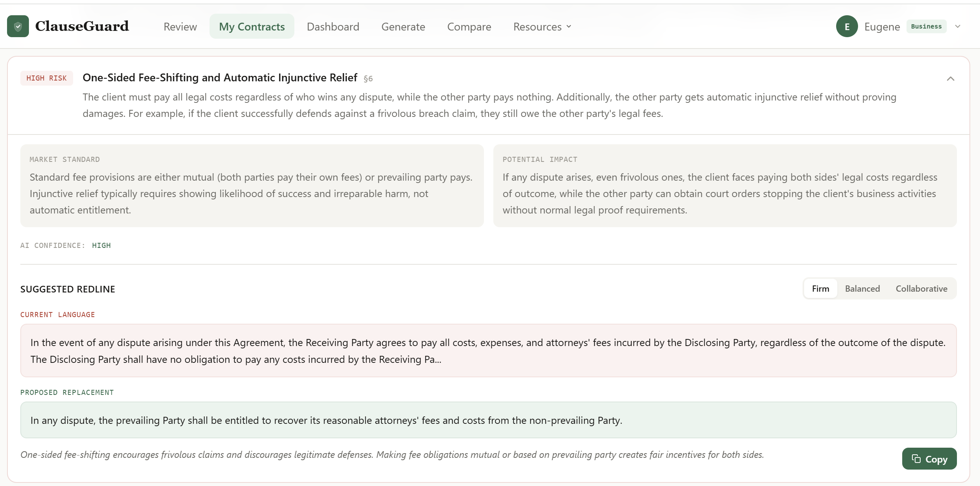
Task: Collapse the High Risk clause card chevron
Action: point(950,79)
